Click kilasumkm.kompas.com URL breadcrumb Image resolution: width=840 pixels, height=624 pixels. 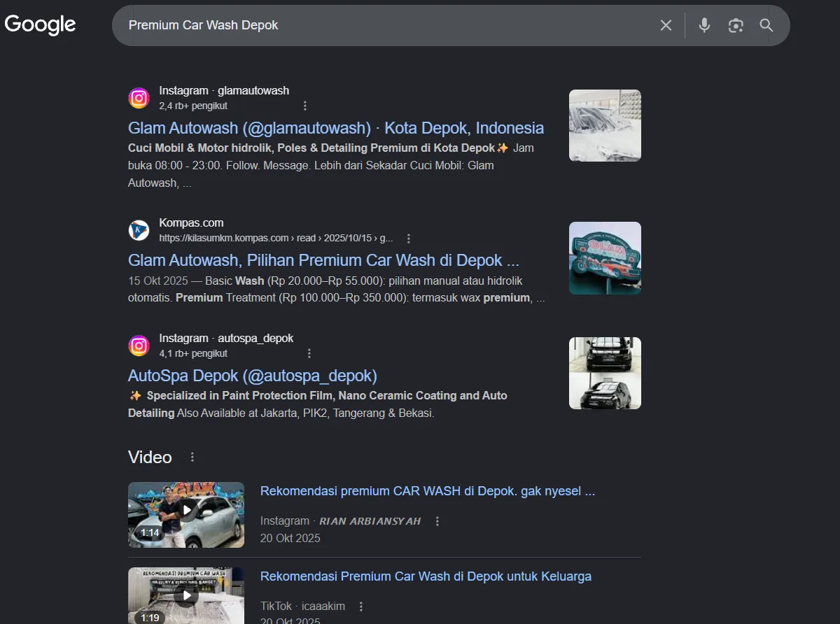pos(276,238)
